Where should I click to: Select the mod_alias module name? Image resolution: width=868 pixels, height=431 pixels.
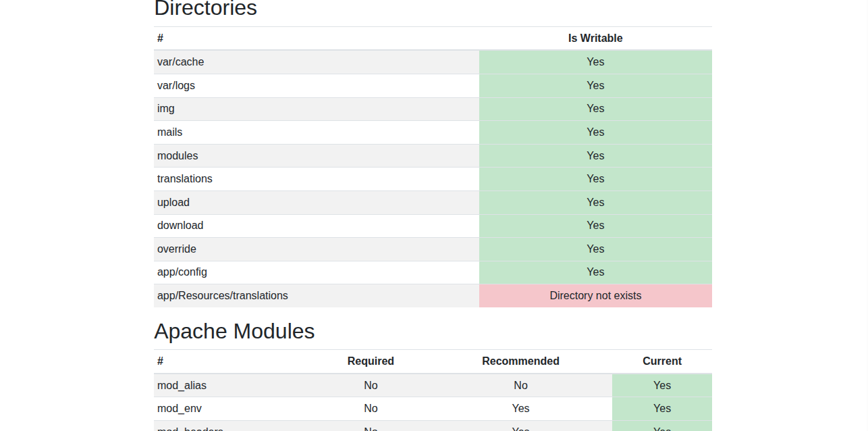click(x=182, y=386)
